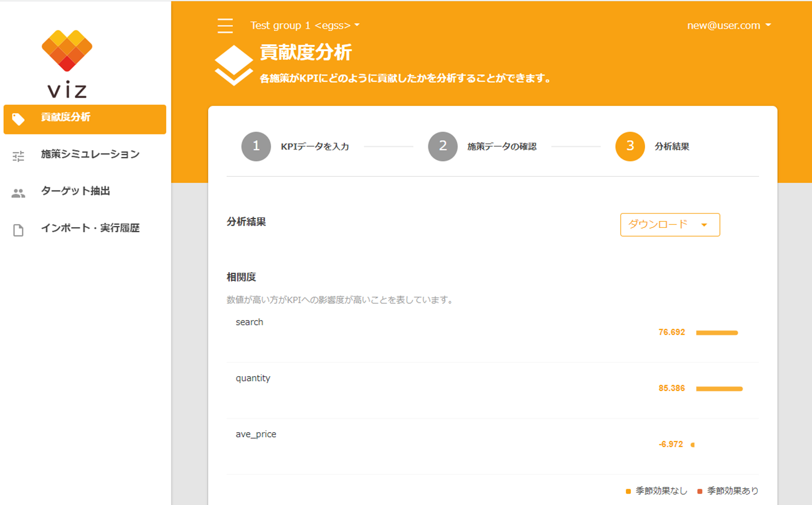Click the 分析結果 section heading

[x=247, y=222]
